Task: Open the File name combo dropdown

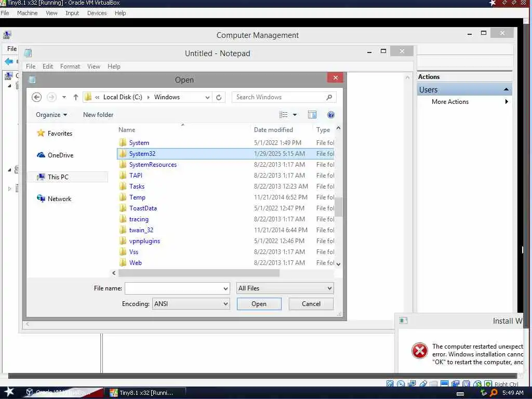Action: coord(225,288)
